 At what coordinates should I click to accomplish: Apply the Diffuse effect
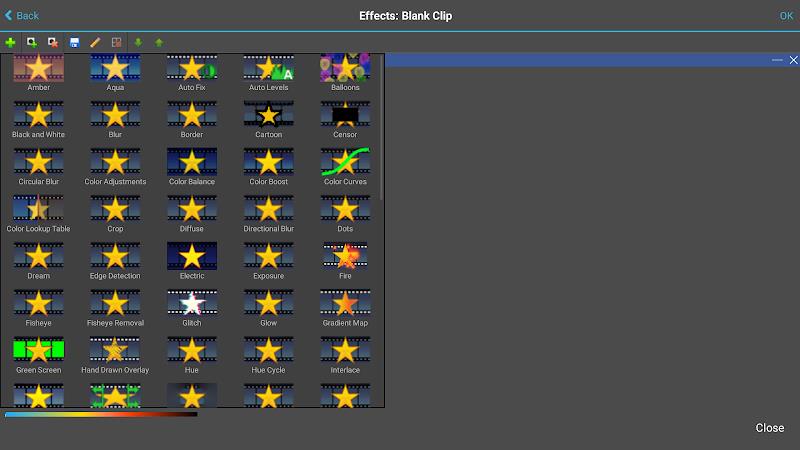(x=192, y=214)
